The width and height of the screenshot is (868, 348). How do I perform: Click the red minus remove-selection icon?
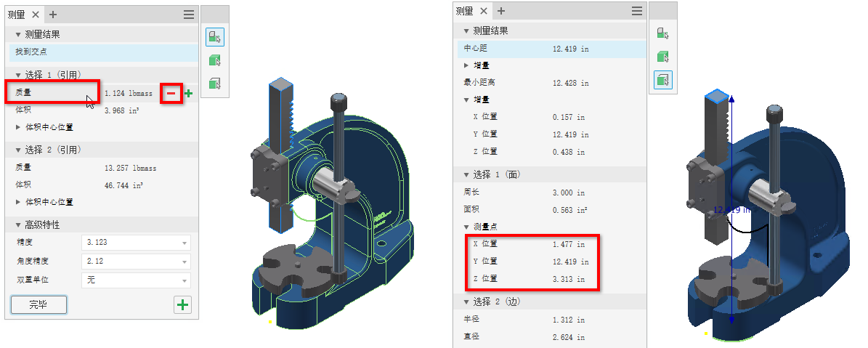click(x=171, y=94)
